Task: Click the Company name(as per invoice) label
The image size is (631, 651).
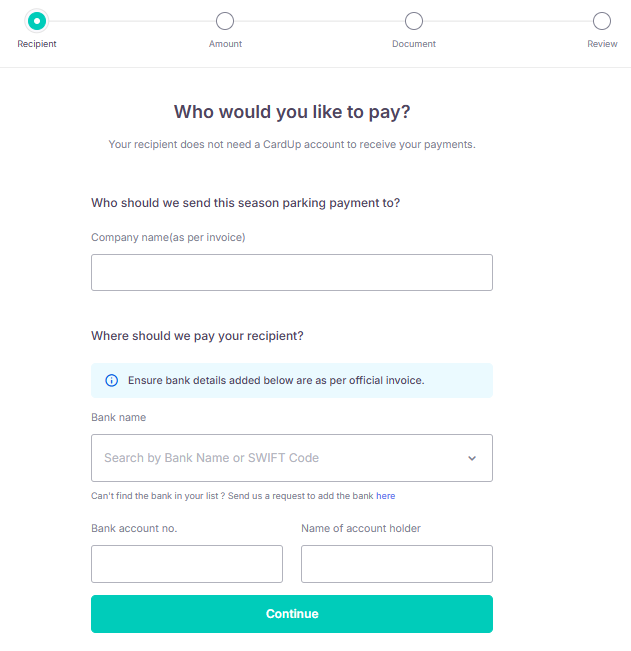Action: point(168,237)
